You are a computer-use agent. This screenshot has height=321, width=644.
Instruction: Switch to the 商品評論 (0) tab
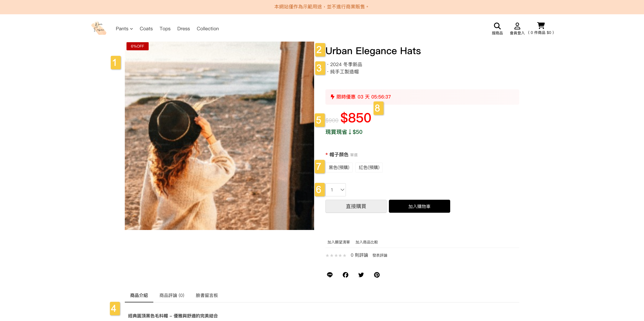(x=172, y=295)
